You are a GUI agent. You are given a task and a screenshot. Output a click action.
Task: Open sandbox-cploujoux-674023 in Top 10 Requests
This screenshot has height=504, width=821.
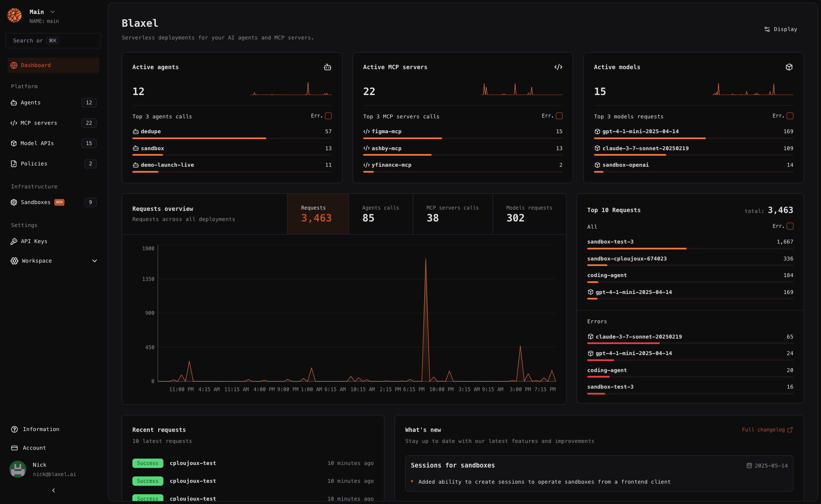coord(690,260)
